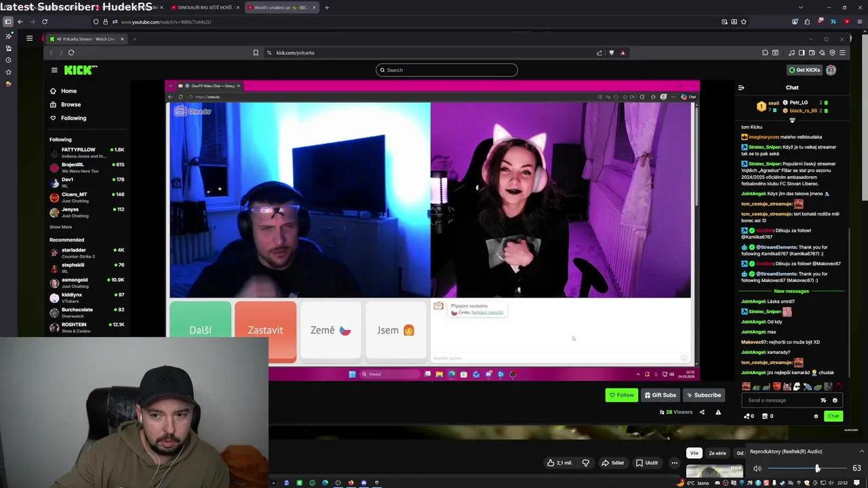Image resolution: width=868 pixels, height=488 pixels.
Task: Reload the kick.com page
Action: click(x=71, y=52)
